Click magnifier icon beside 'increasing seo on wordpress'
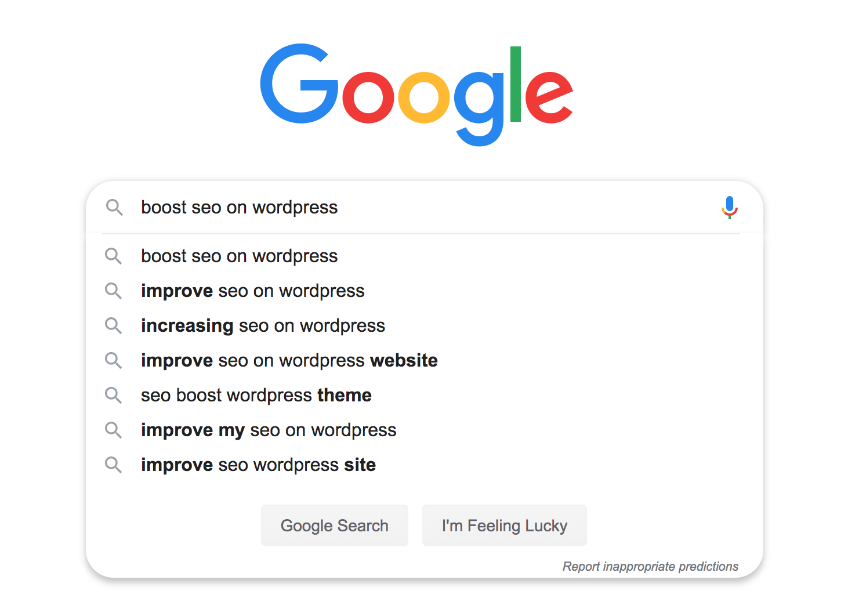This screenshot has height=616, width=848. click(113, 325)
